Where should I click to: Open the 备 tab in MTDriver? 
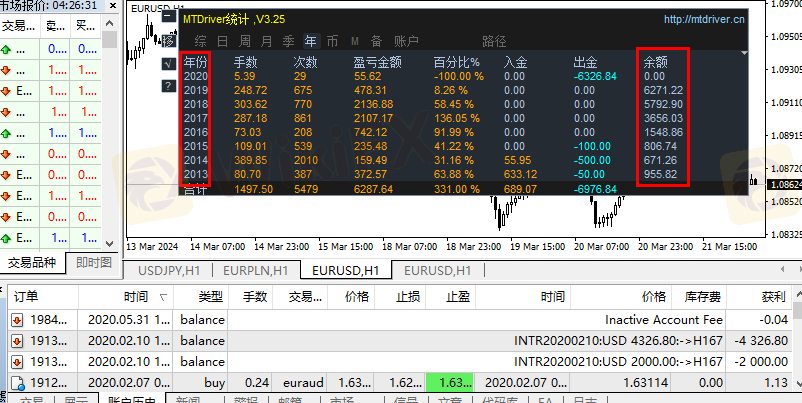[x=376, y=41]
